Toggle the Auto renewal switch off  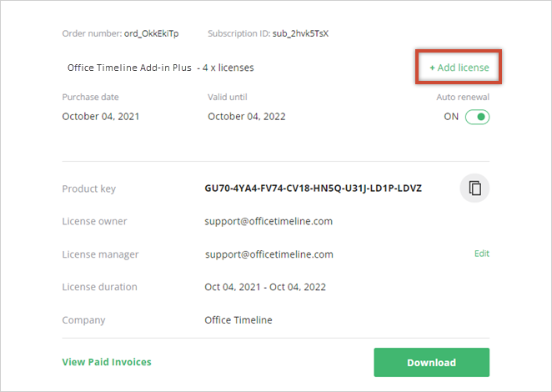click(477, 117)
